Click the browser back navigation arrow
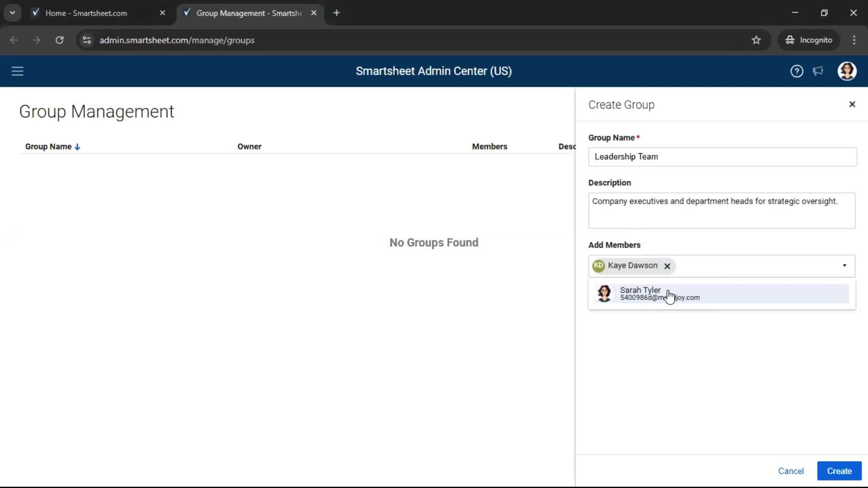868x488 pixels. tap(14, 40)
